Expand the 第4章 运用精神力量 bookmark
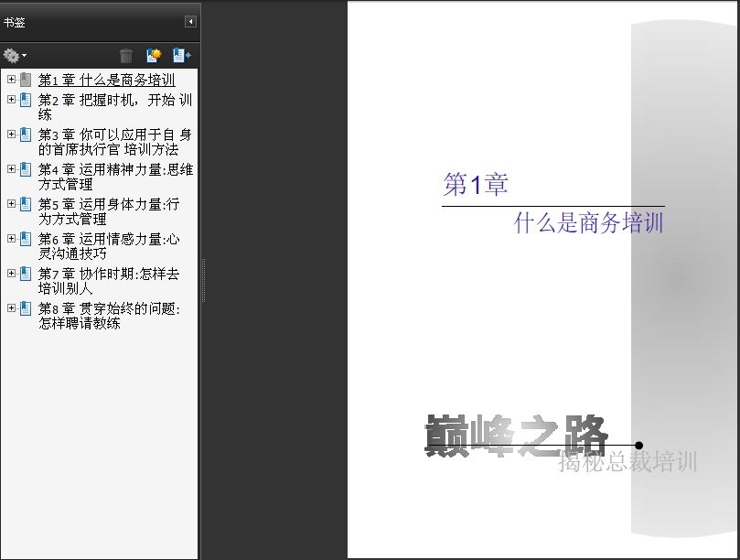This screenshot has height=560, width=740. click(x=11, y=169)
